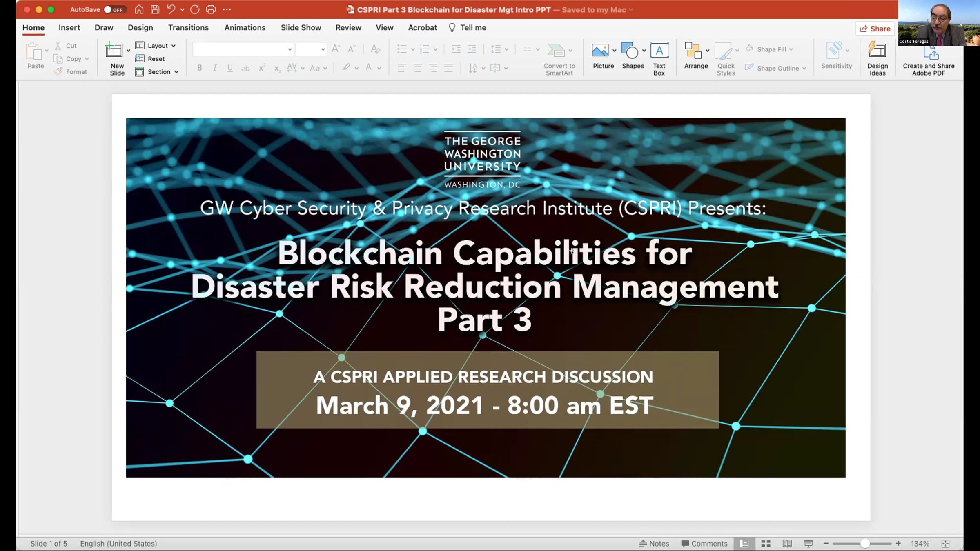Toggle bold formatting
This screenshot has width=980, height=551.
(x=199, y=68)
